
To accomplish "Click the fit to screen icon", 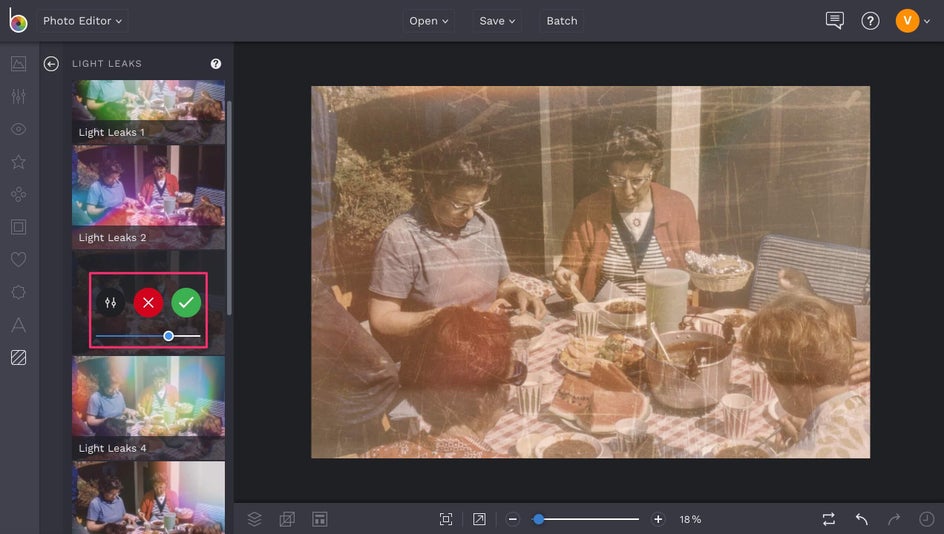I will [446, 519].
